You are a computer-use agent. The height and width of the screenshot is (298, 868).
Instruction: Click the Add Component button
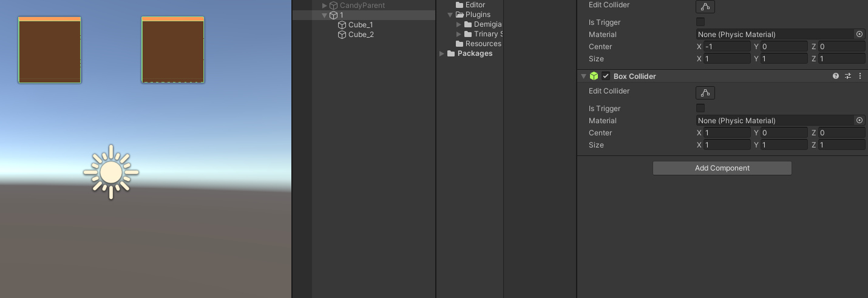point(722,168)
